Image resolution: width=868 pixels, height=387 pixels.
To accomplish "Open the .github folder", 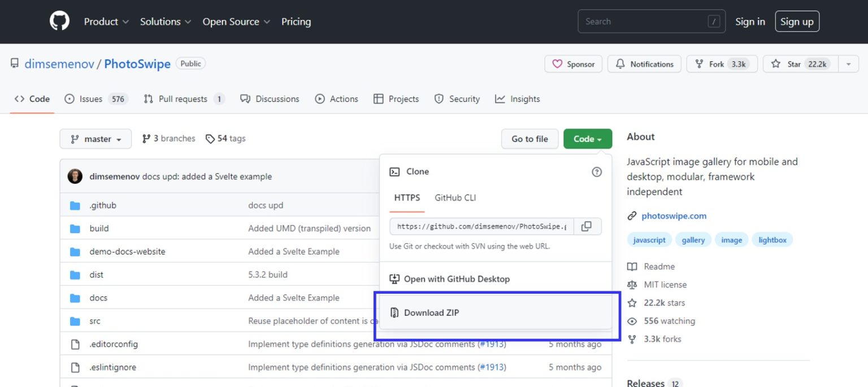I will pyautogui.click(x=103, y=205).
